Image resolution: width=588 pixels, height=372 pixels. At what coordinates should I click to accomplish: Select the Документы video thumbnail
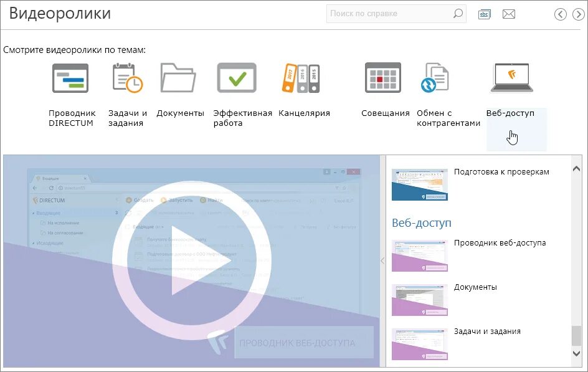420,300
